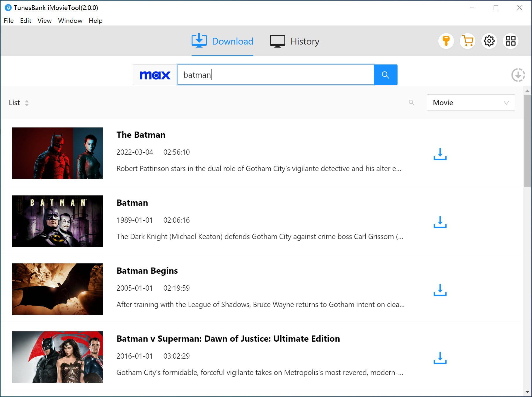The width and height of the screenshot is (532, 397).
Task: Open settings gear icon
Action: (489, 41)
